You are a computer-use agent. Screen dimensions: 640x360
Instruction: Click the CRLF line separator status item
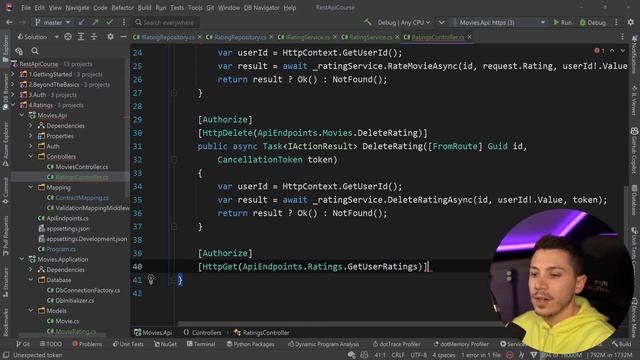(398, 356)
